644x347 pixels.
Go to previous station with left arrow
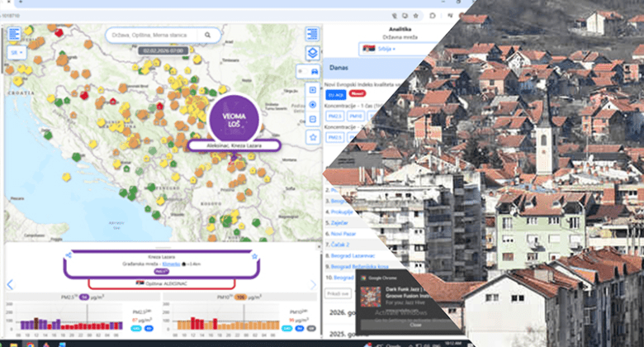click(x=10, y=285)
